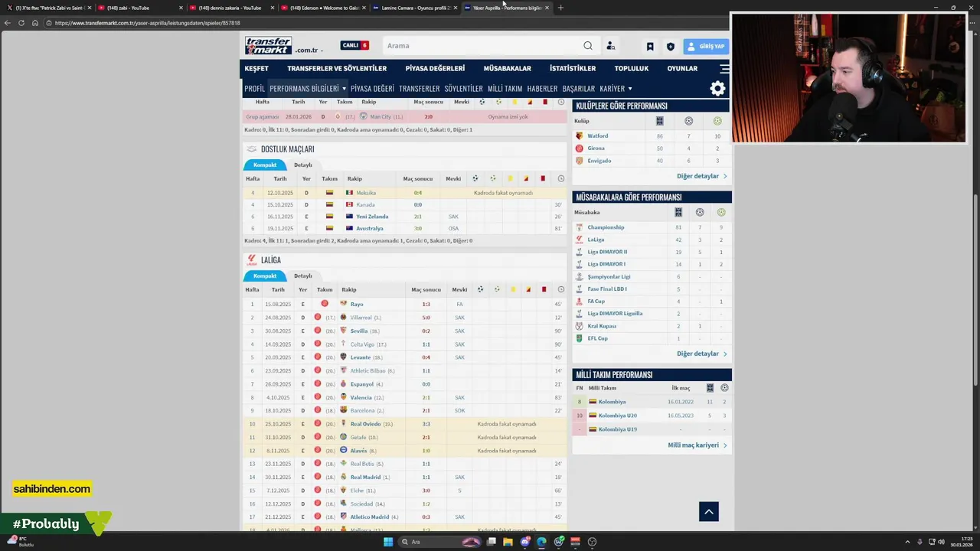Open the 5:0 result against Villarreal
This screenshot has width=980, height=551.
click(x=426, y=318)
